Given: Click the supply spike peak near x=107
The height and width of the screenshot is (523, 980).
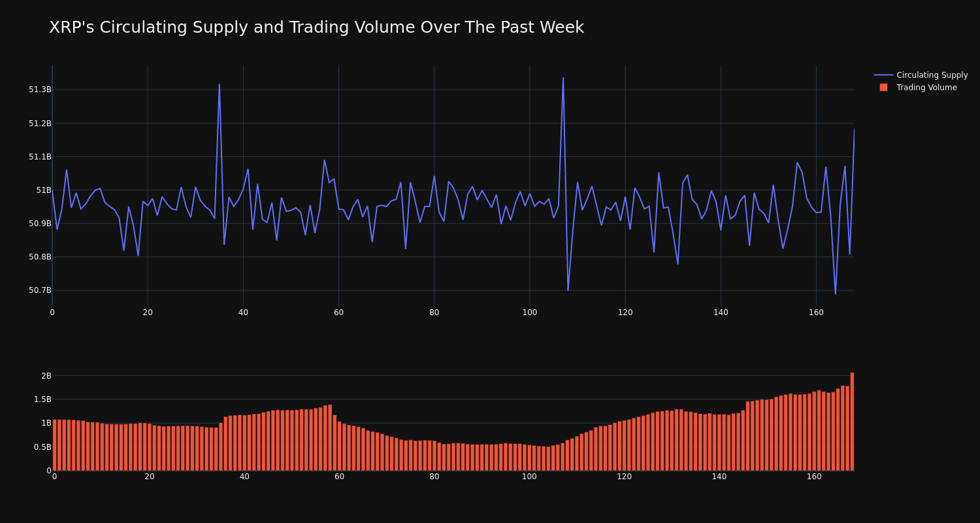Looking at the screenshot, I should 563,78.
